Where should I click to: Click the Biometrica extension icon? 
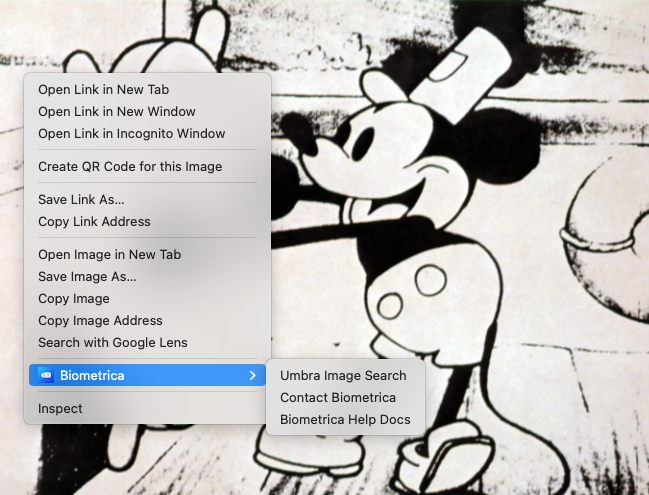pyautogui.click(x=46, y=375)
